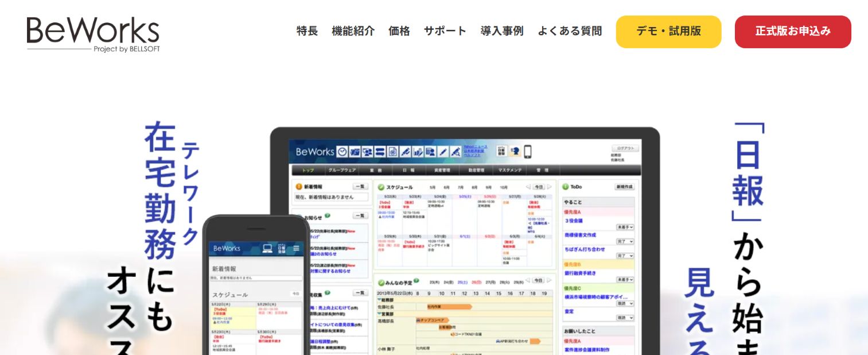Viewport: 868px width, 355px height.
Task: Open the BeWorks logo home link
Action: [93, 33]
